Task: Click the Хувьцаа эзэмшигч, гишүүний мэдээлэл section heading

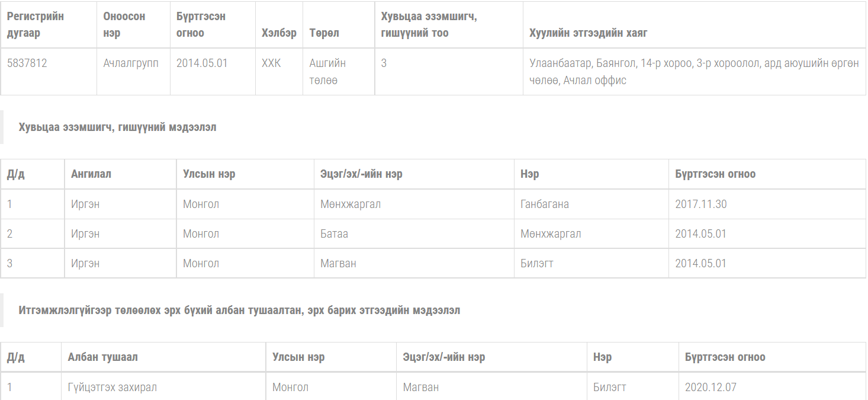Action: [x=117, y=127]
